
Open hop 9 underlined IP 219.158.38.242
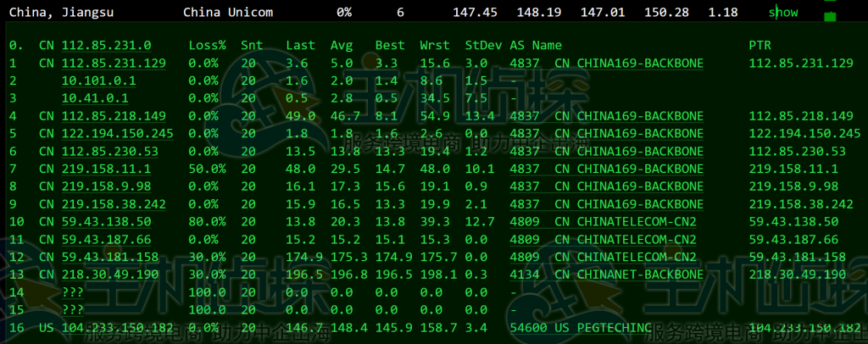pos(114,204)
